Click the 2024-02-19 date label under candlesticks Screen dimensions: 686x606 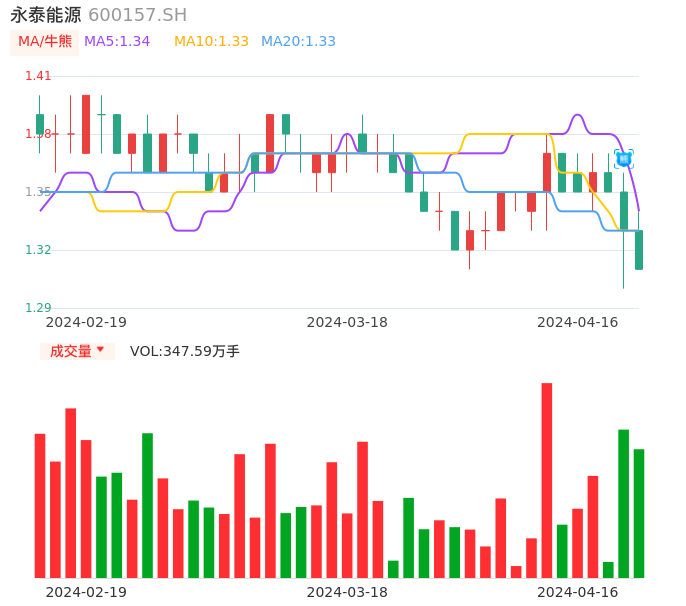pyautogui.click(x=86, y=322)
